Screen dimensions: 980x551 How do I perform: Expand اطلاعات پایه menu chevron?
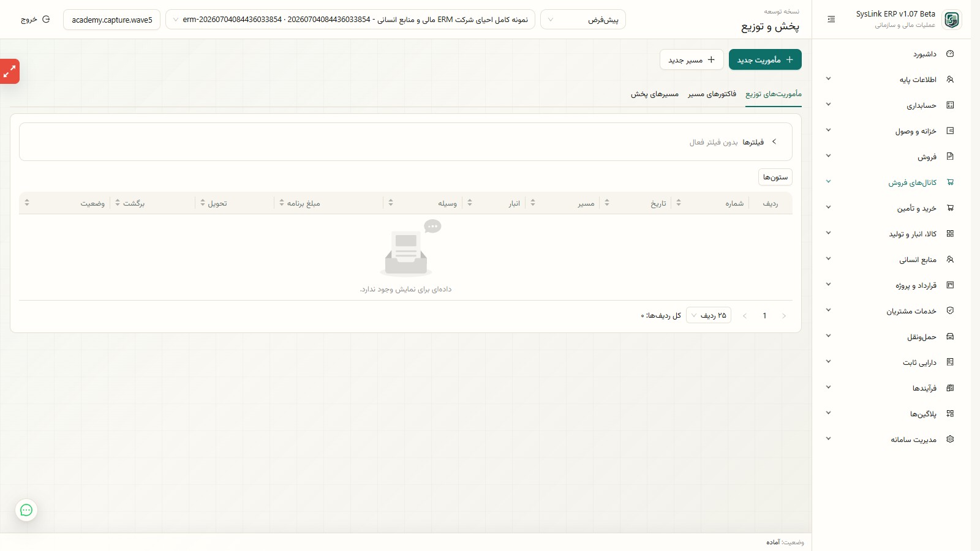pyautogui.click(x=828, y=79)
